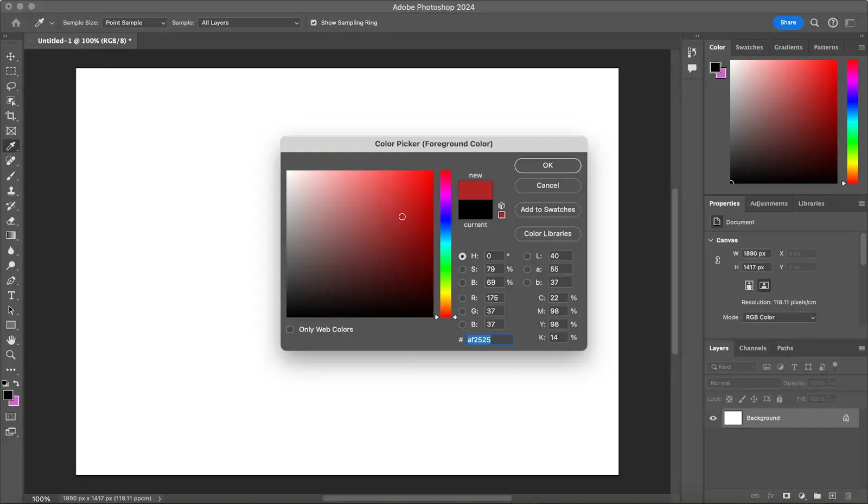Open the Comments panel icon
The height and width of the screenshot is (504, 868).
(692, 68)
